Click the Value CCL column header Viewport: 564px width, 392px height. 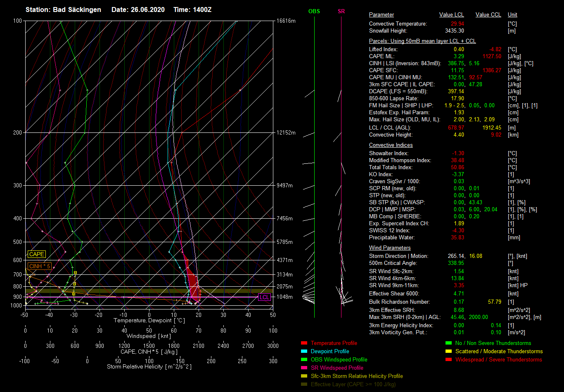point(488,15)
